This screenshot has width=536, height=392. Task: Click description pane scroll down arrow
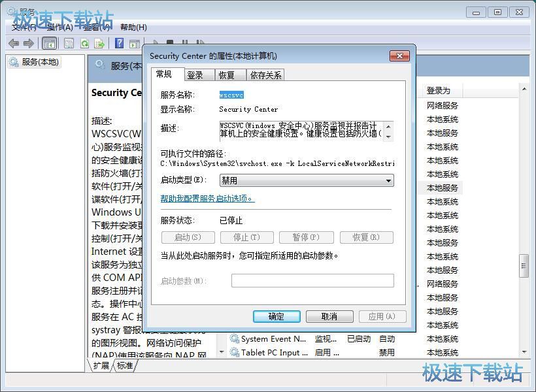click(222, 352)
